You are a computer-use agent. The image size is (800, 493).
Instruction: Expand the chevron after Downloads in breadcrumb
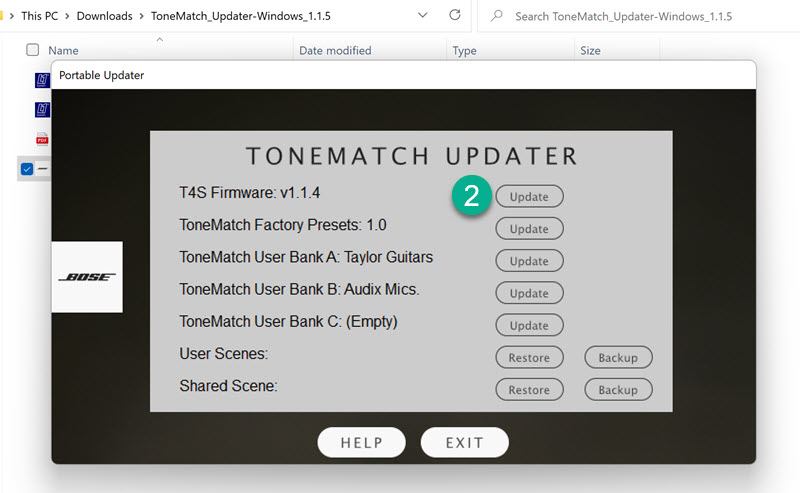(x=141, y=17)
